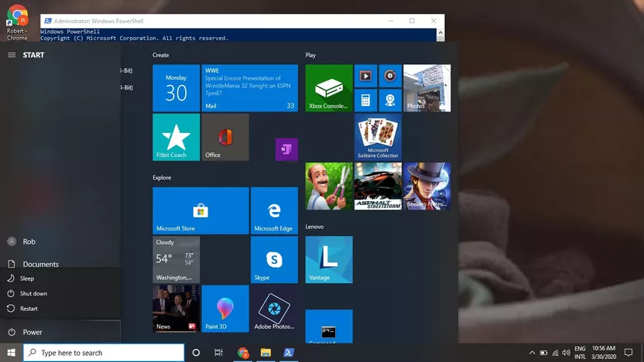Click the Play group heading
644x362 pixels.
(310, 55)
